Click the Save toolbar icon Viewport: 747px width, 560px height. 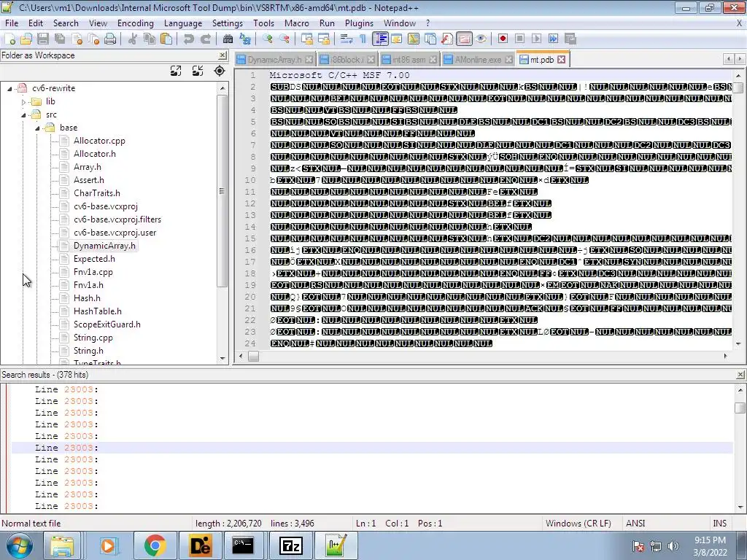point(43,39)
